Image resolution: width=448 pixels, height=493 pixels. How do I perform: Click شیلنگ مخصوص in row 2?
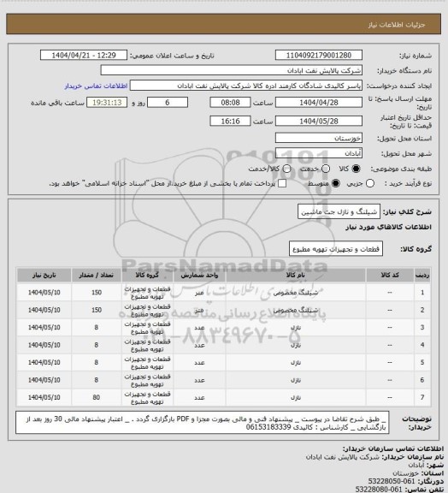point(296,311)
